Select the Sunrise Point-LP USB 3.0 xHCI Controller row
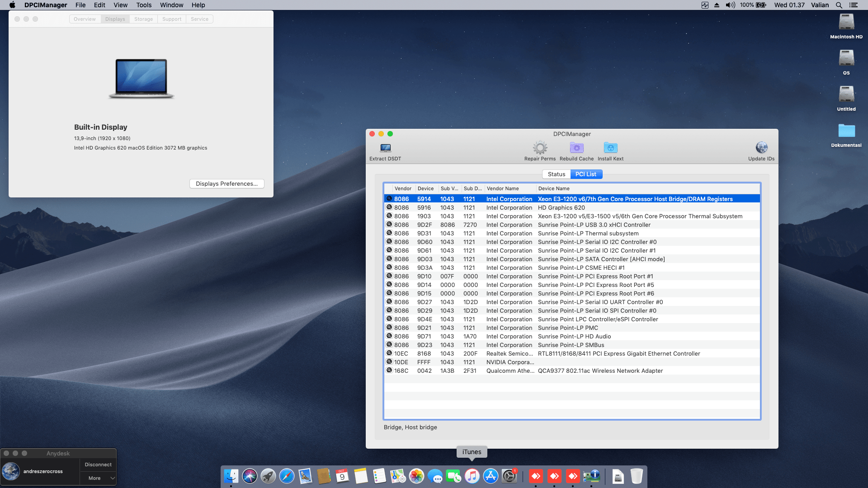Screen dimensions: 868x488 (572, 225)
